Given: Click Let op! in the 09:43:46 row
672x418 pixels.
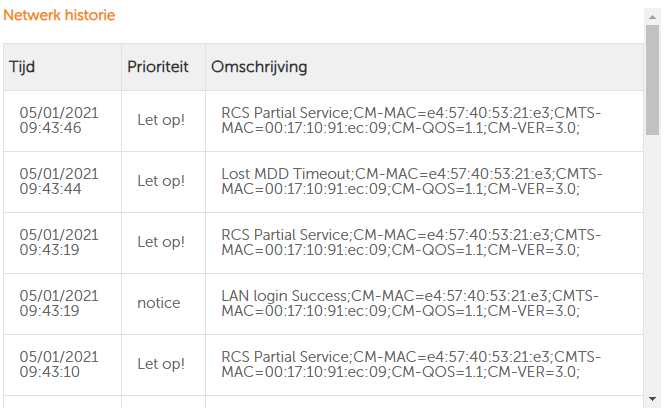Looking at the screenshot, I should [x=161, y=120].
